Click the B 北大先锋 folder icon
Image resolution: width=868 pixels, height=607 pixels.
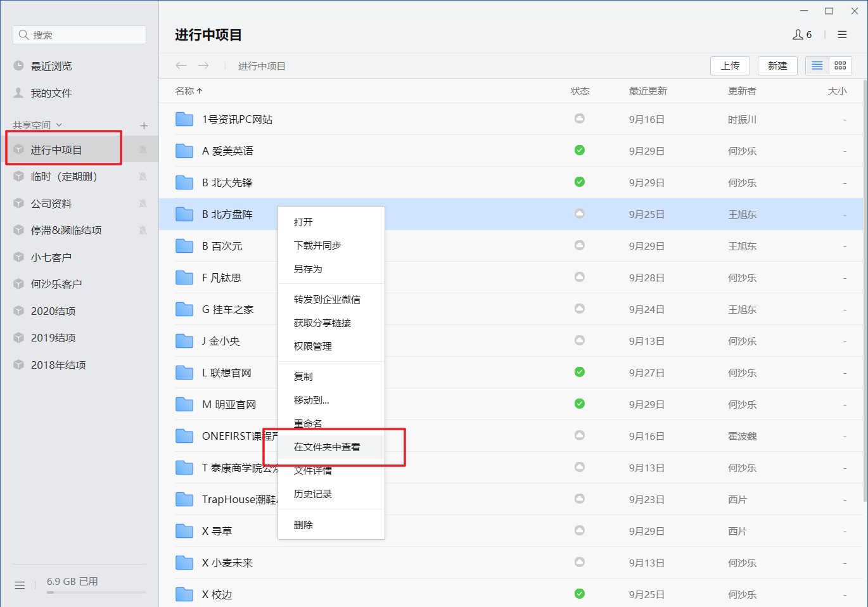tap(184, 182)
